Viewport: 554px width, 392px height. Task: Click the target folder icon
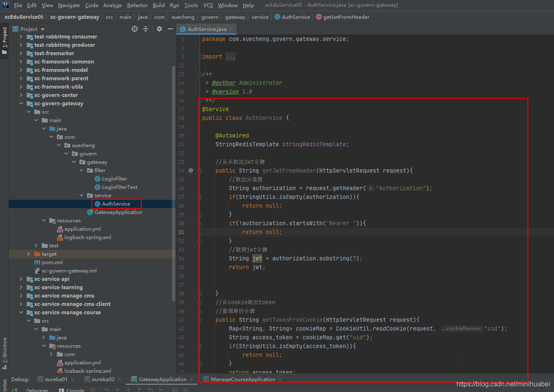37,254
